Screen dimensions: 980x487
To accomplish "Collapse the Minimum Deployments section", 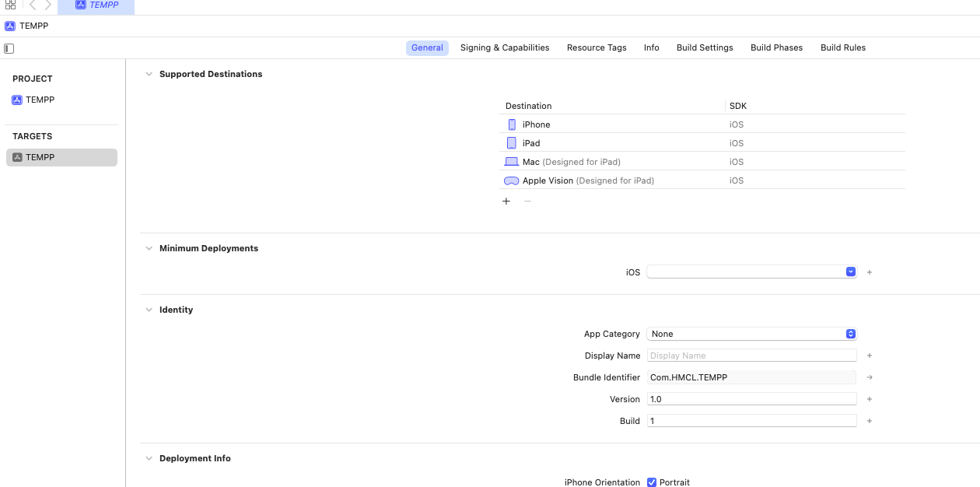I will (x=149, y=248).
